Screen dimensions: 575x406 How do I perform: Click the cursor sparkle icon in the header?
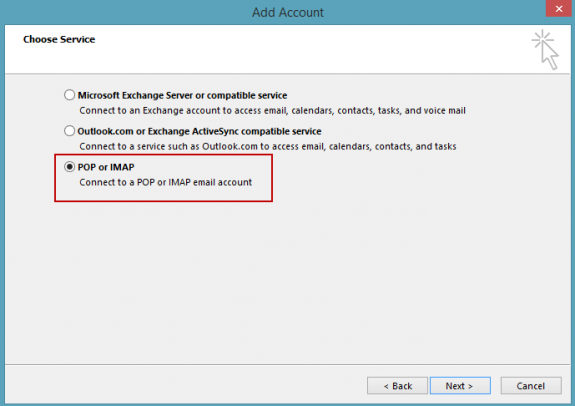[x=545, y=50]
